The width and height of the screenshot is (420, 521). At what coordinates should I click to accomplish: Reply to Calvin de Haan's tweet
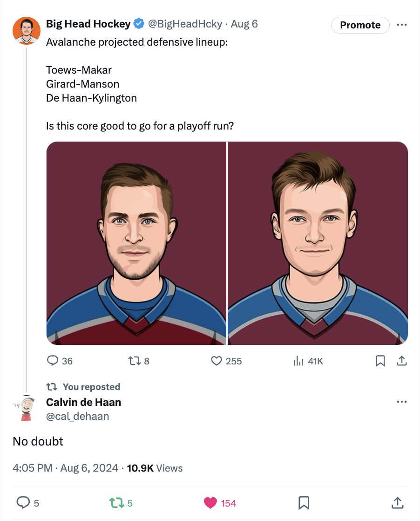point(23,502)
